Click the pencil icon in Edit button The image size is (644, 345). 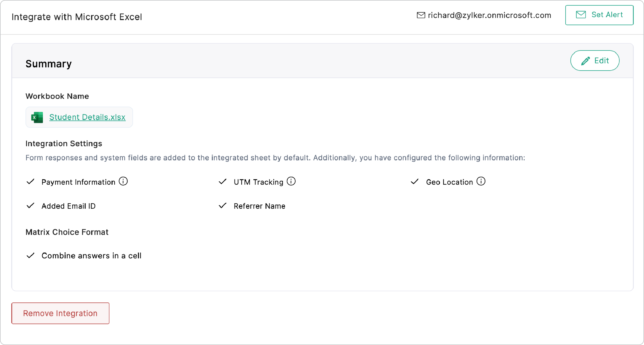585,61
